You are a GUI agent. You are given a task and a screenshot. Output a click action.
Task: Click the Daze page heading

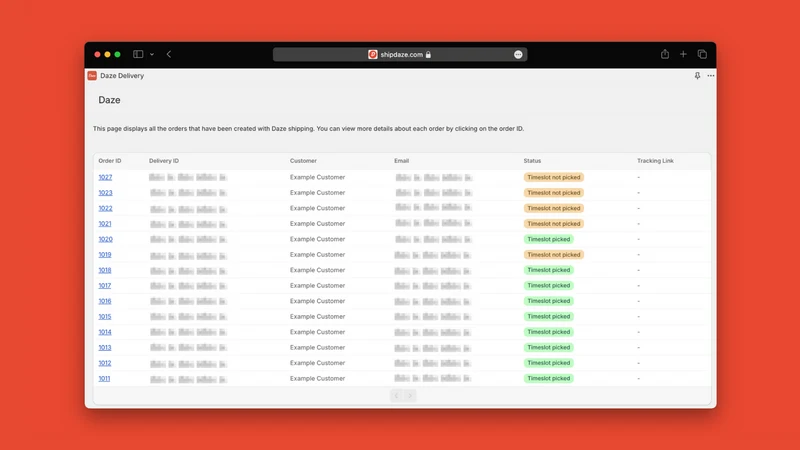pos(109,100)
